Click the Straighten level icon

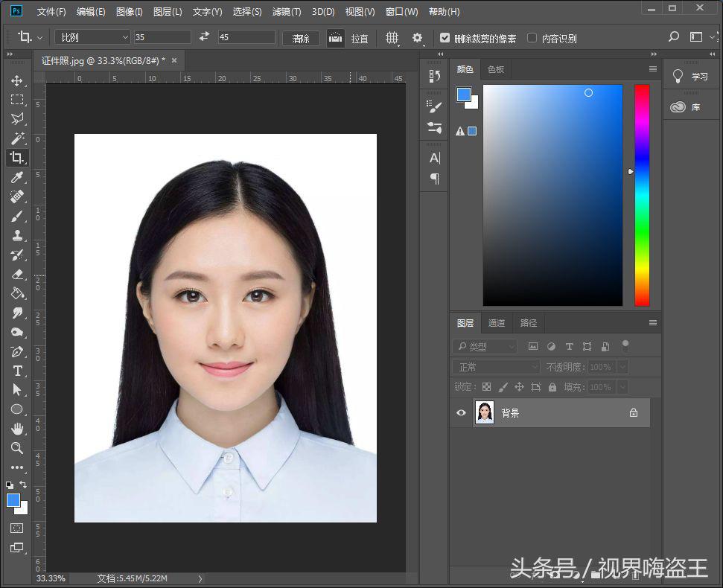pos(335,38)
